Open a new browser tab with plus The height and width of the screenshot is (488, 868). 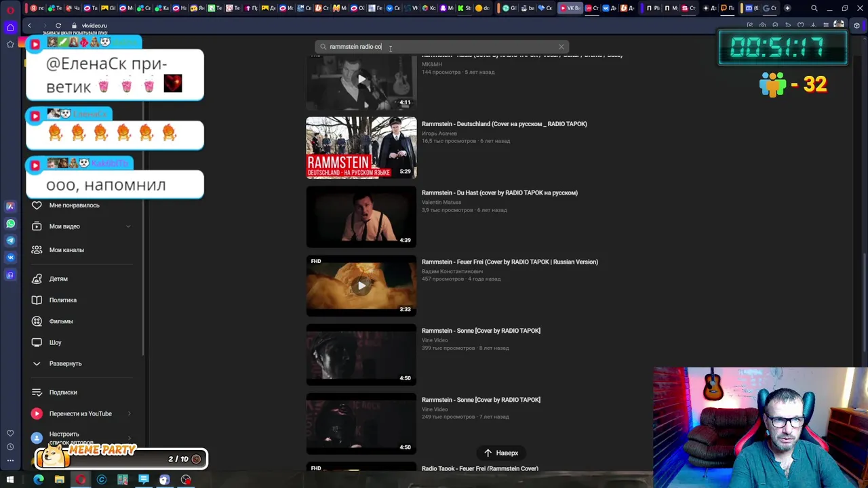(x=787, y=8)
